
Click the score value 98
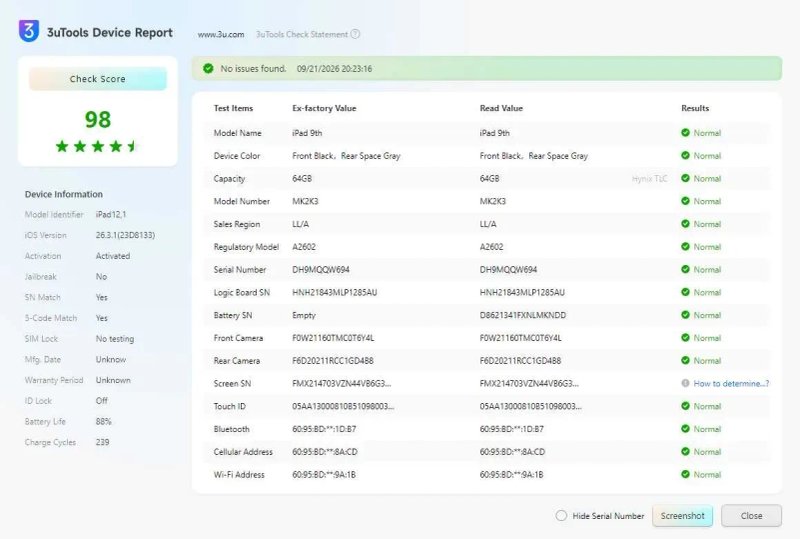[x=97, y=119]
